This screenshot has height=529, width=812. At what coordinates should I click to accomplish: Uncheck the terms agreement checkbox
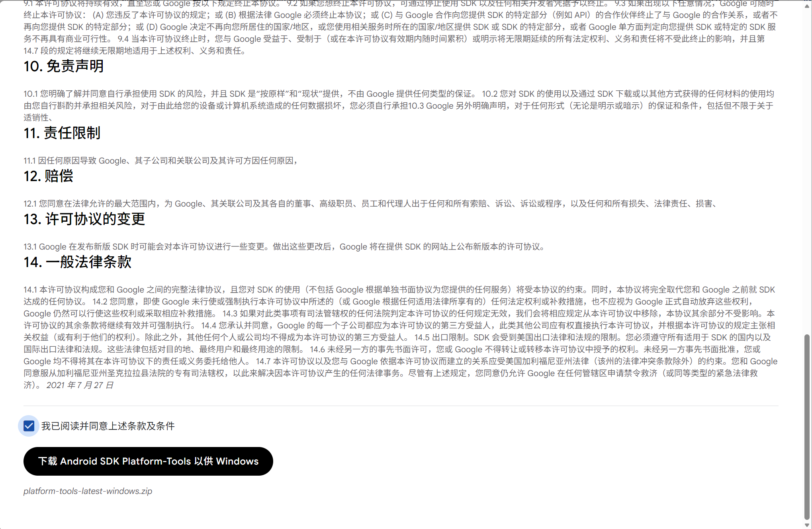(x=29, y=426)
